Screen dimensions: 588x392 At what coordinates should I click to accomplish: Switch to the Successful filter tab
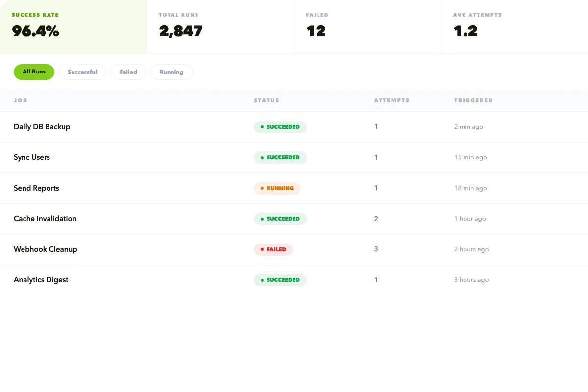(82, 72)
